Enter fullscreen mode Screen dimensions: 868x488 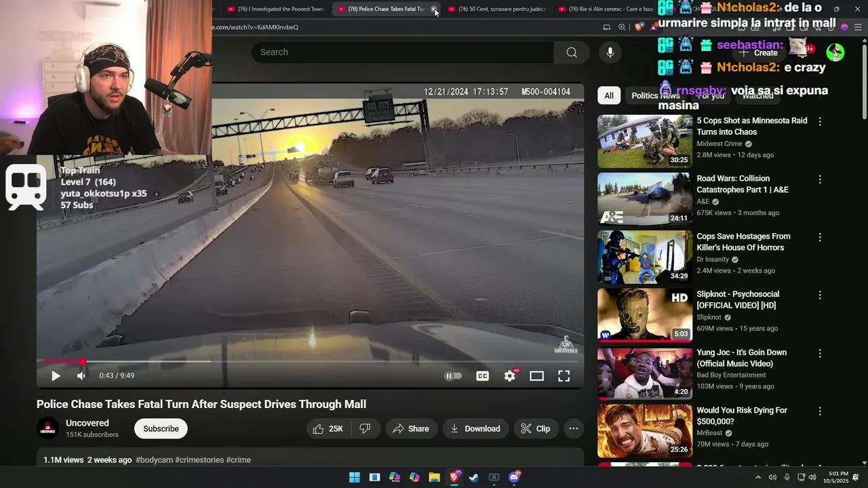click(564, 375)
